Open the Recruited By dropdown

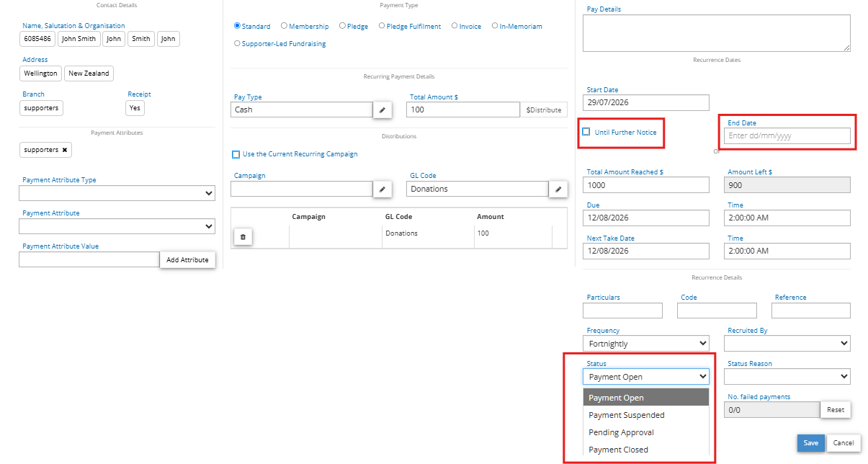click(x=787, y=344)
